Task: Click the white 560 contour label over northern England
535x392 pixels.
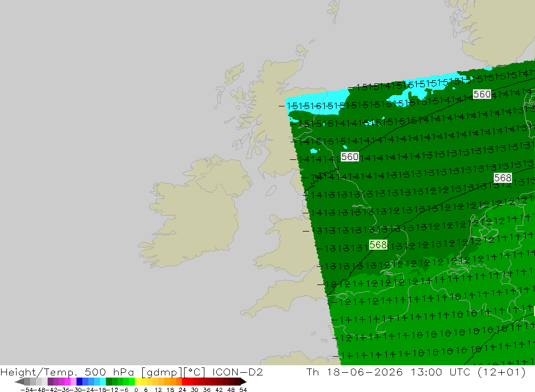Action: tap(350, 157)
